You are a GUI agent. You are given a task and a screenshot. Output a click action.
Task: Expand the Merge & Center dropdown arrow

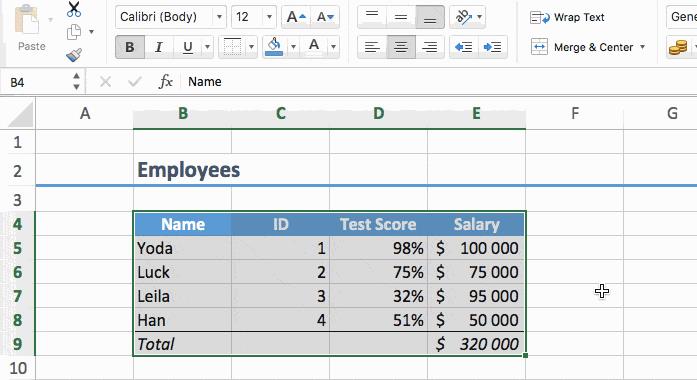pyautogui.click(x=642, y=47)
